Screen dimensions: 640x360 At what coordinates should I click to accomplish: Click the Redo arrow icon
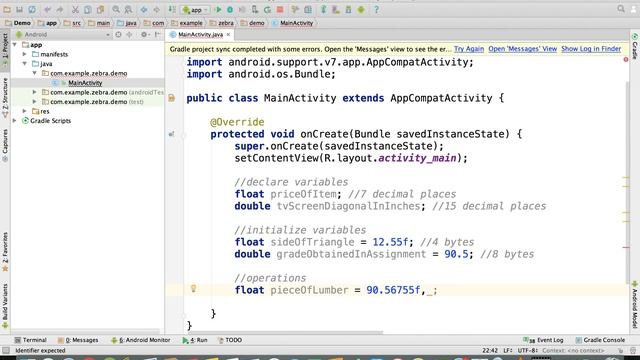(60, 9)
